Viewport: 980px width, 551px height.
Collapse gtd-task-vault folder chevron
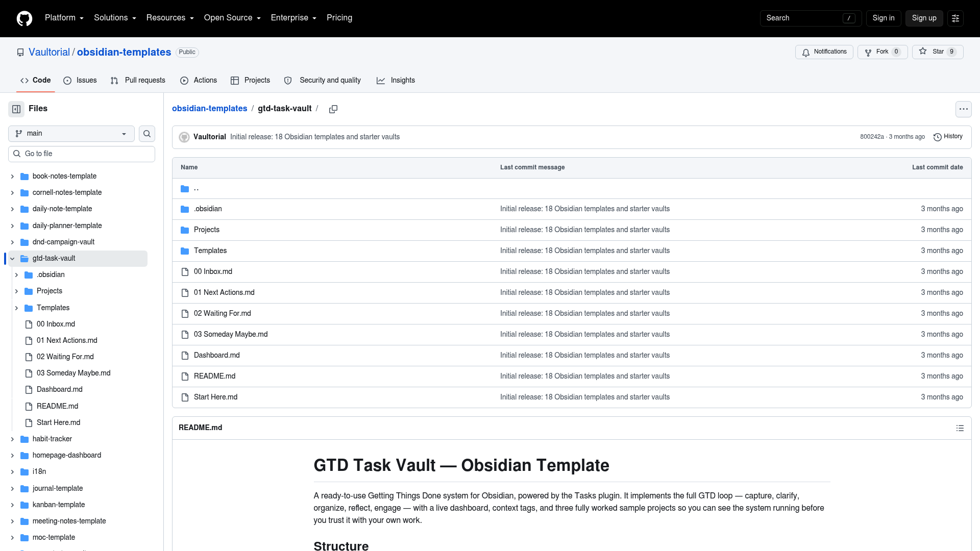tap(12, 259)
